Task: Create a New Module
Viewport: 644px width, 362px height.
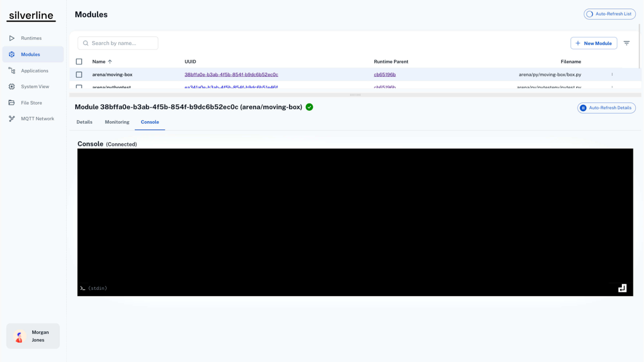Action: 594,43
